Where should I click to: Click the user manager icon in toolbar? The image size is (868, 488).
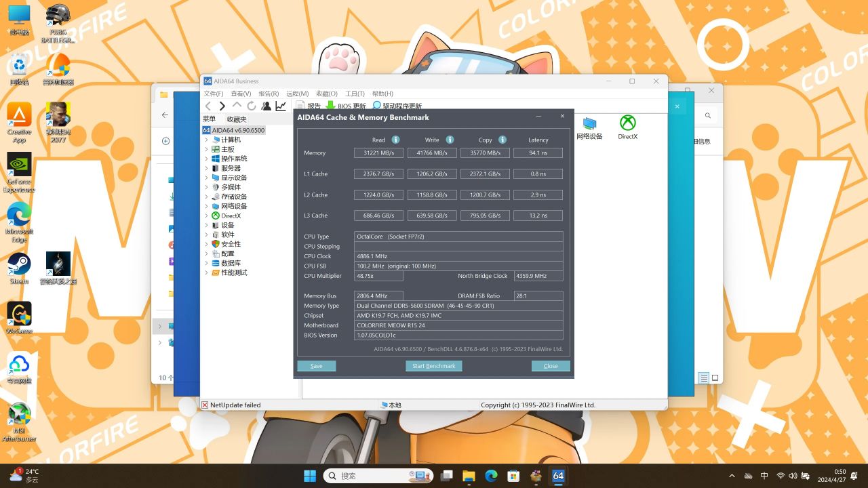coord(266,106)
